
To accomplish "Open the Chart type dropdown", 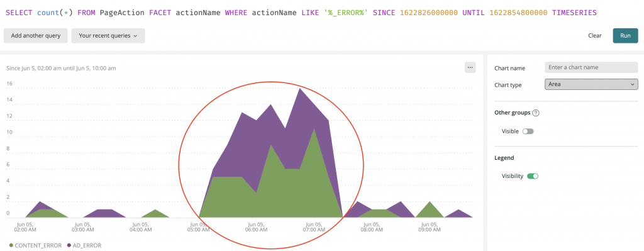I will pos(591,84).
